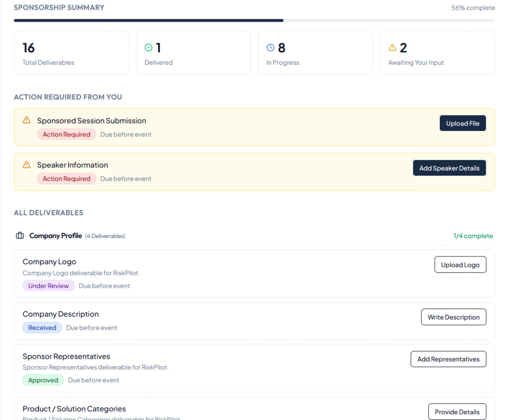Screen dimensions: 506x420
Task: Click the Under Review status badge
Action: pyautogui.click(x=48, y=286)
